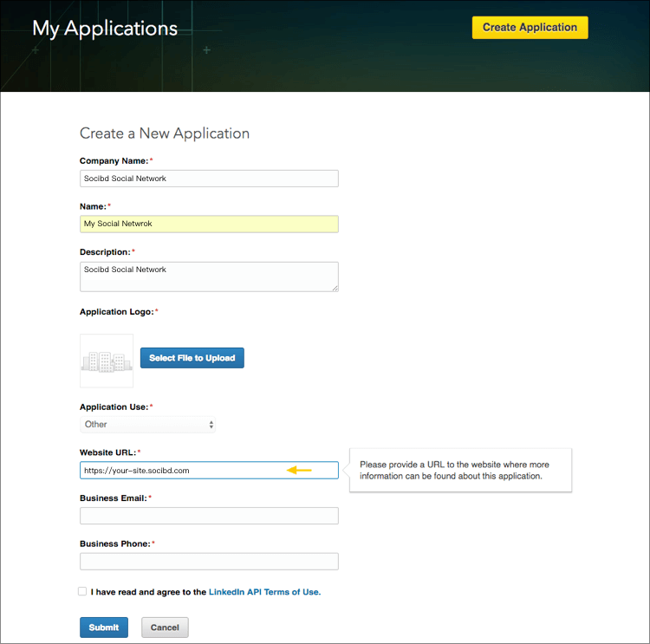650x644 pixels.
Task: Click the empty Business Phone field
Action: (x=208, y=561)
